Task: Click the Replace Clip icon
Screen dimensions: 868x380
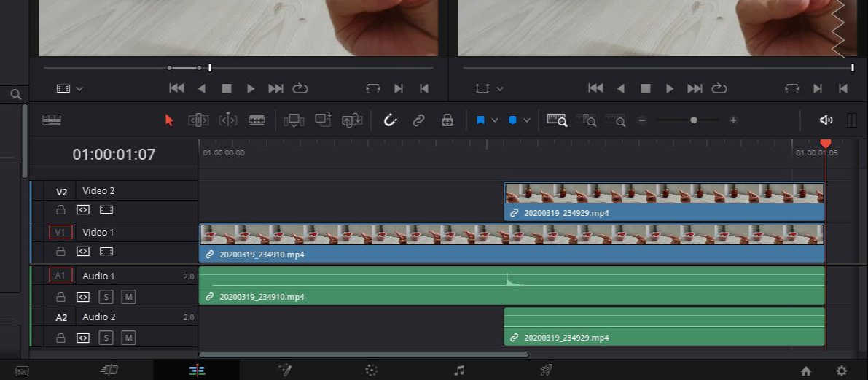Action: [352, 120]
